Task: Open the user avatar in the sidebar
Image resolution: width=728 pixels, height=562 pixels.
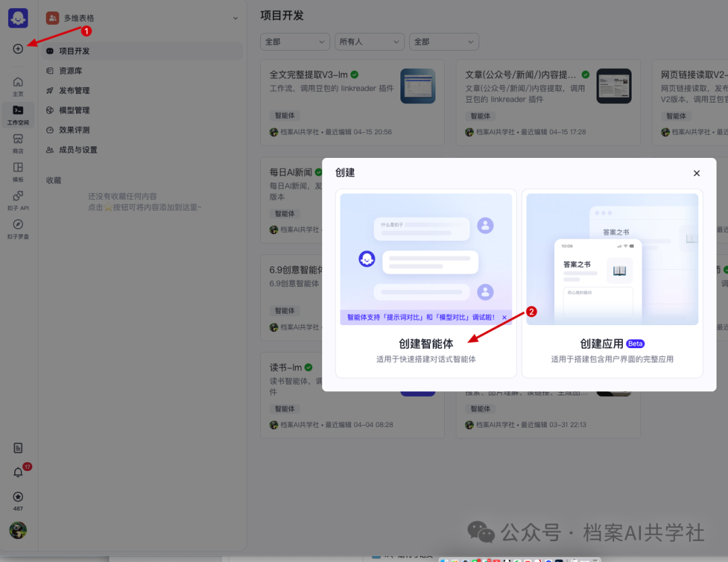Action: click(x=18, y=530)
